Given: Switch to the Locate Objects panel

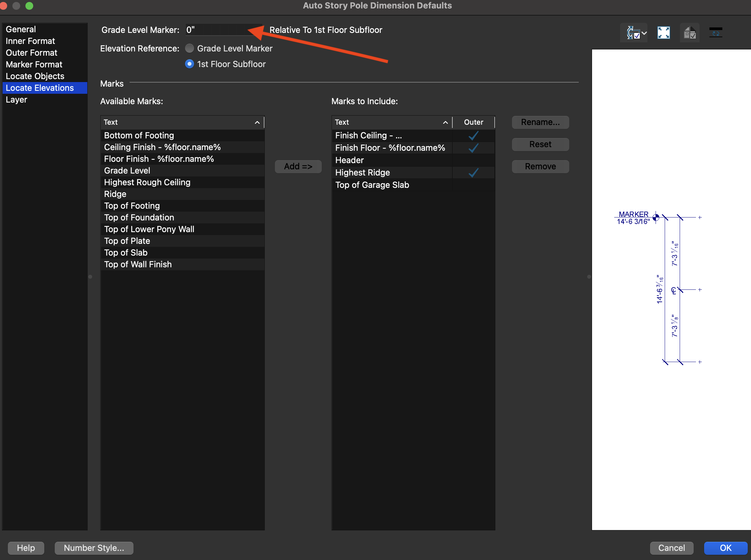Looking at the screenshot, I should tap(35, 76).
